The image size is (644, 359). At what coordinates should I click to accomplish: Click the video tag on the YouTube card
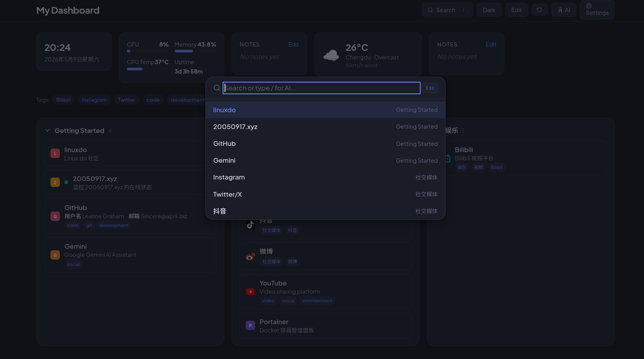click(268, 301)
